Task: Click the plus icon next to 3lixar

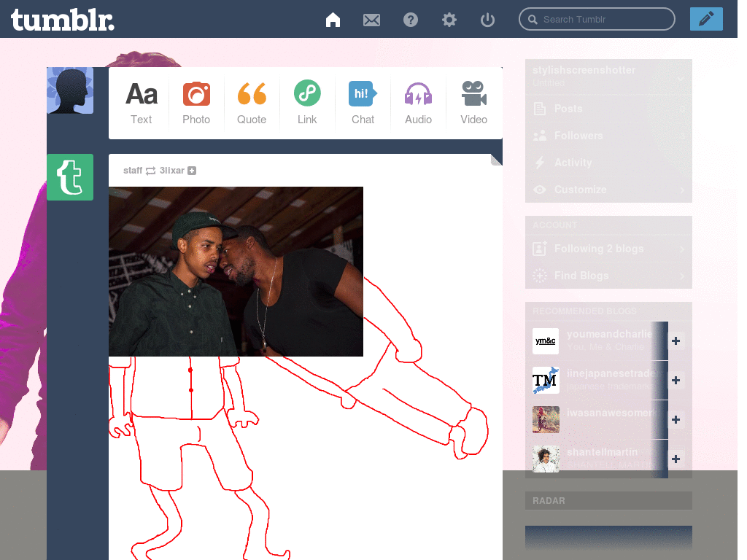Action: [192, 171]
